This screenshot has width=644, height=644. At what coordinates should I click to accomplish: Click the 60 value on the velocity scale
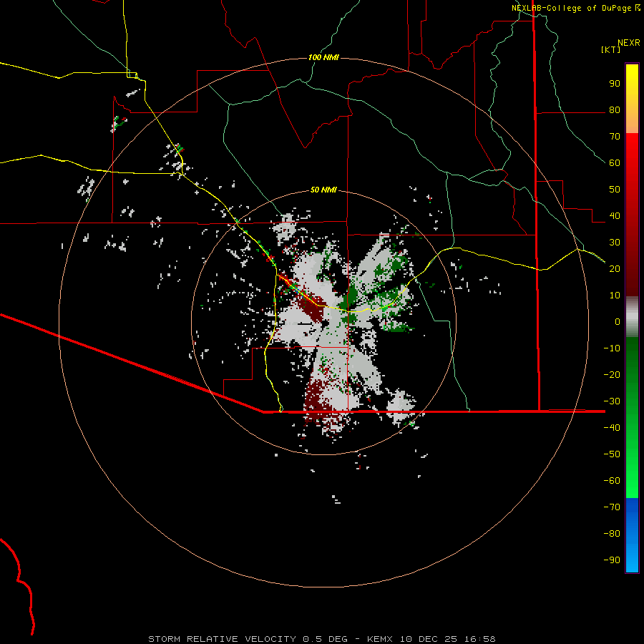[x=615, y=162]
